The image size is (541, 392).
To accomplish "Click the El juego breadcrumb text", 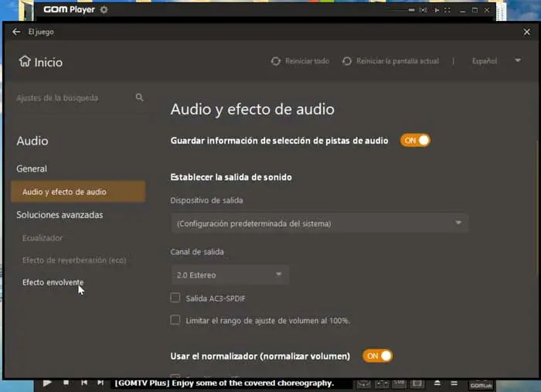I will (41, 32).
